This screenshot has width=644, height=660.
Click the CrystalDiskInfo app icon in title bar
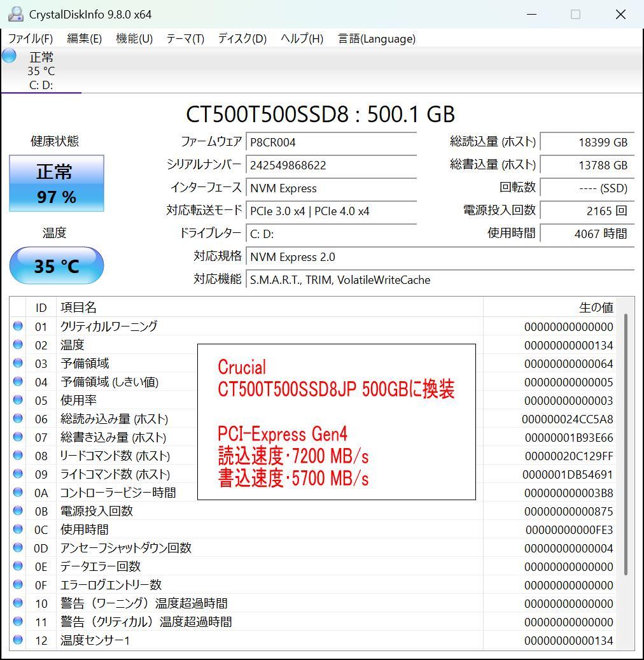(15, 14)
